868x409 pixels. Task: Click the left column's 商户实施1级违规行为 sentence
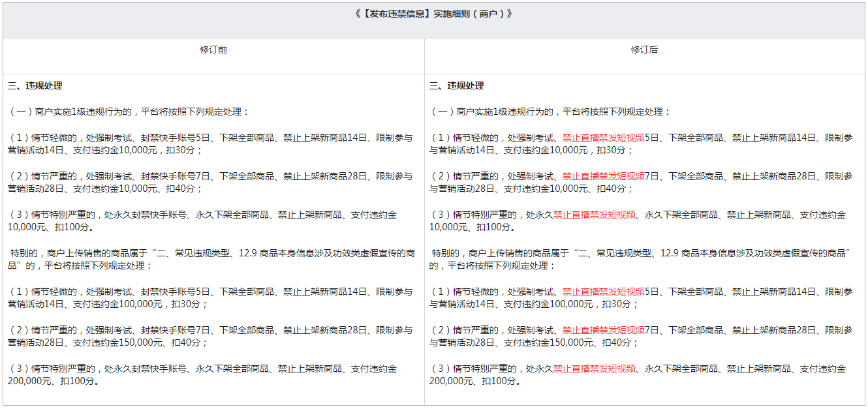coord(129,112)
